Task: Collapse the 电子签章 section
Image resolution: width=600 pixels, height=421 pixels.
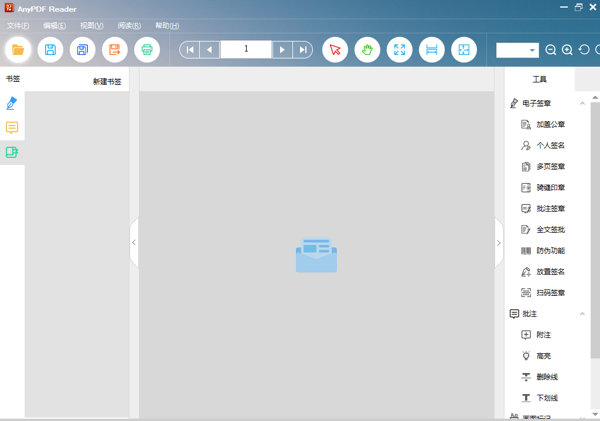Action: [x=582, y=103]
